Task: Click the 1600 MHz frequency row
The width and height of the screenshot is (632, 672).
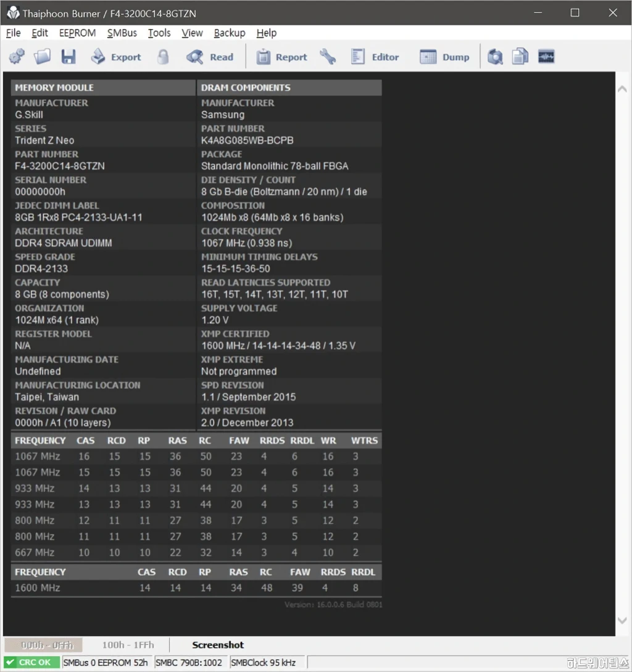Action: click(x=196, y=587)
